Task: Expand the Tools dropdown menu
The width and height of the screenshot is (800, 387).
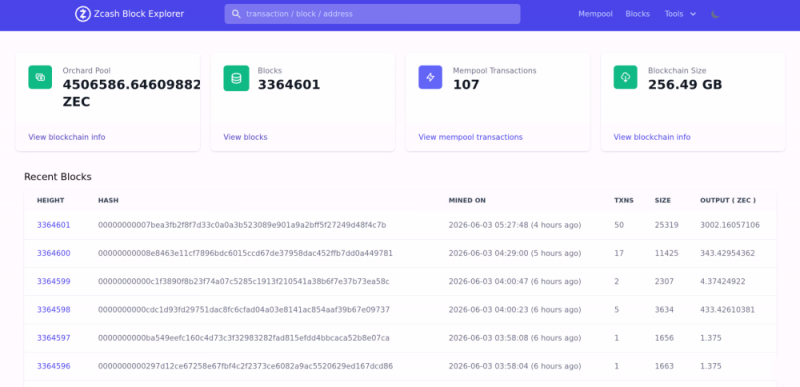Action: [680, 14]
